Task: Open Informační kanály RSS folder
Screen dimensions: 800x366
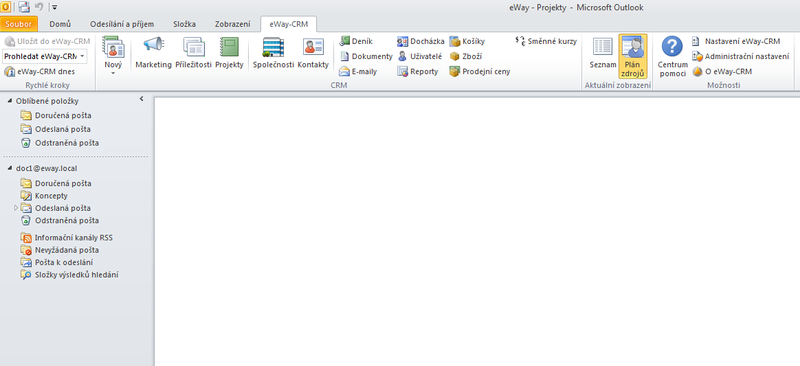Action: click(66, 238)
